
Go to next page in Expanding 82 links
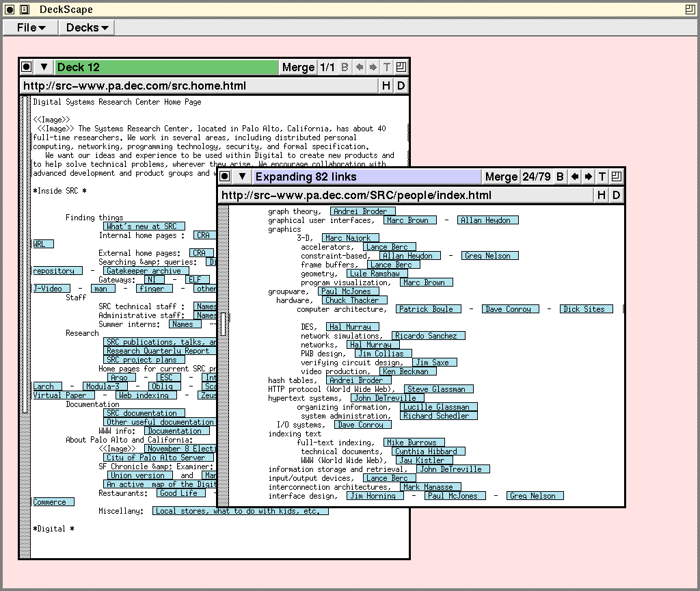[589, 176]
